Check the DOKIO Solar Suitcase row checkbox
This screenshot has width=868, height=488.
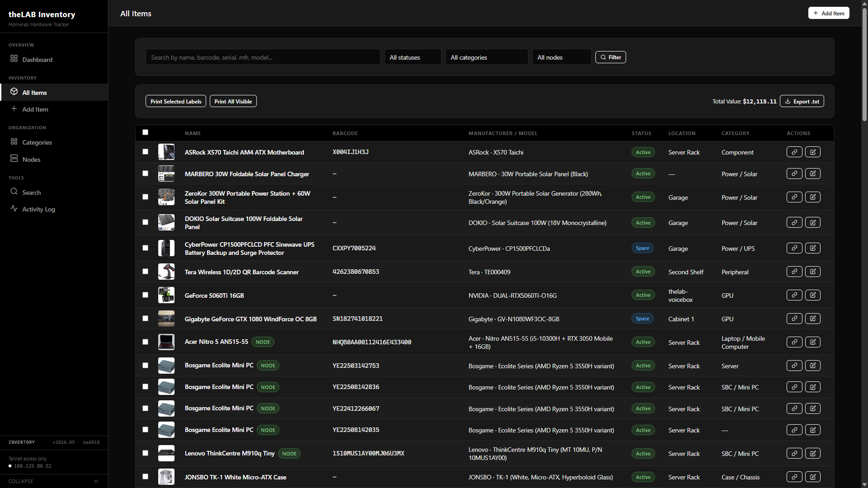(x=145, y=222)
